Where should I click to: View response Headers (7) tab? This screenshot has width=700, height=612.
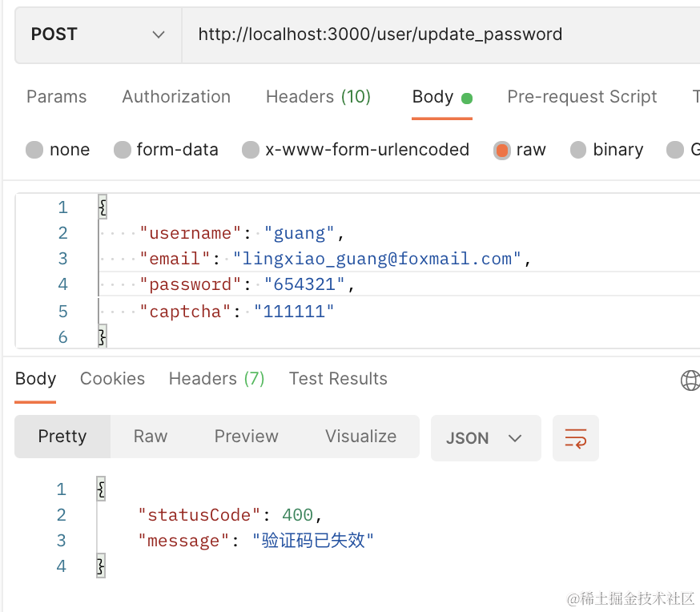[x=216, y=379]
